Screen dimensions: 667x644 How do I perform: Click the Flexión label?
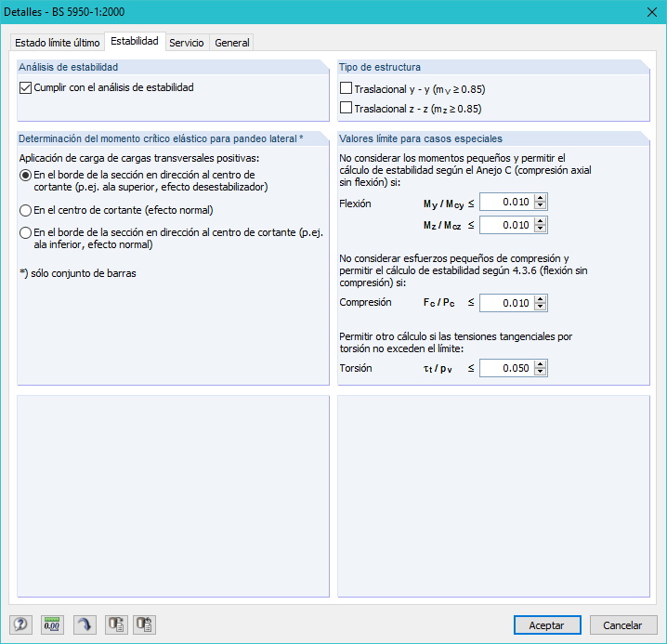click(x=355, y=204)
